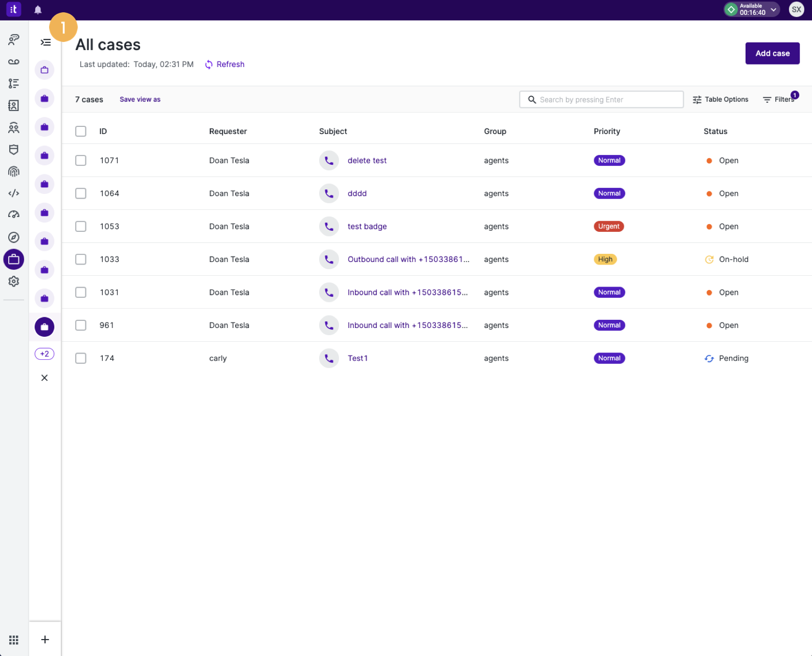Click the Save view as link
Viewport: 812px width, 656px height.
coord(140,100)
